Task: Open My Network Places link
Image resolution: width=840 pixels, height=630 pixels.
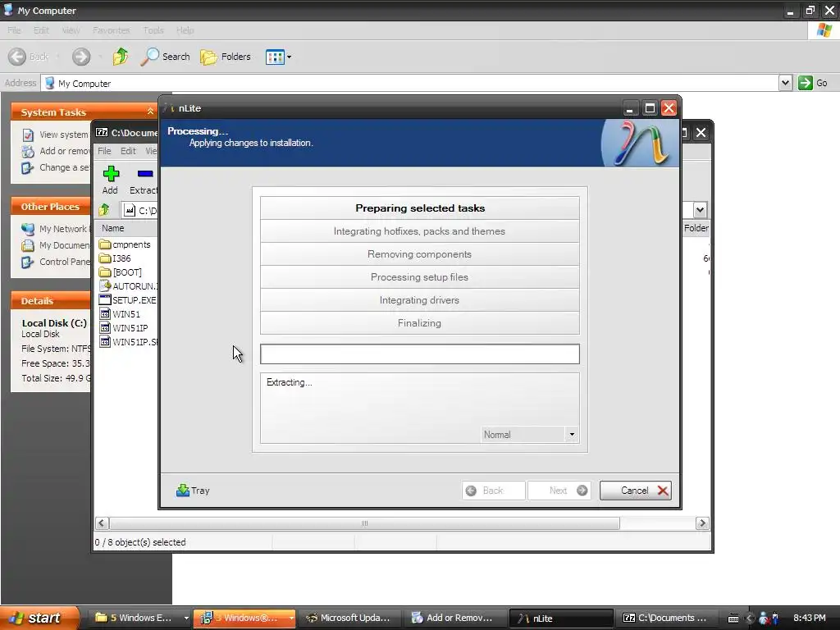Action: [x=56, y=229]
